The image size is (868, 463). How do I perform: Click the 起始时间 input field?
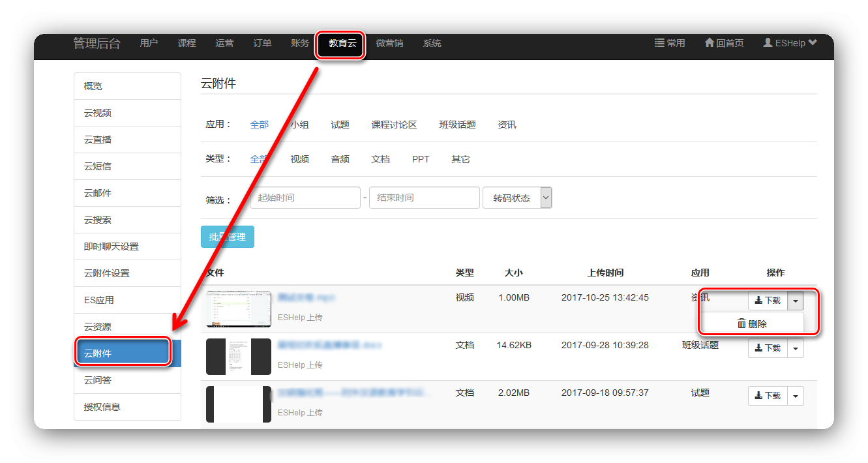(x=305, y=198)
